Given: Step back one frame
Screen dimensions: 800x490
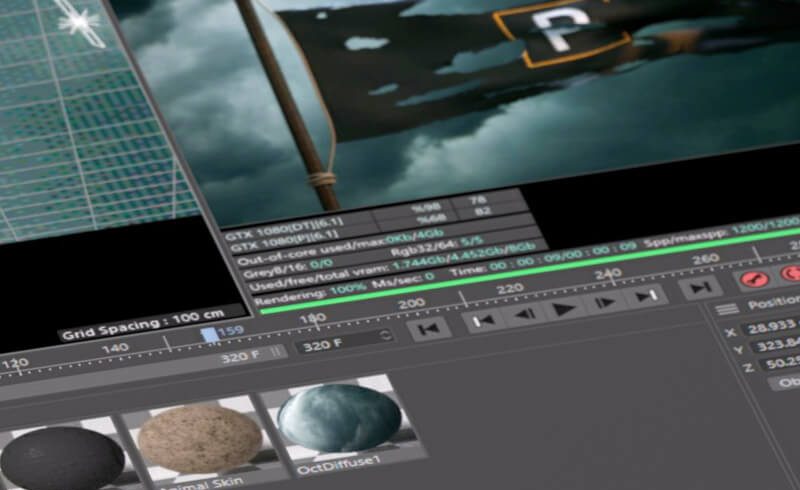Looking at the screenshot, I should (524, 314).
